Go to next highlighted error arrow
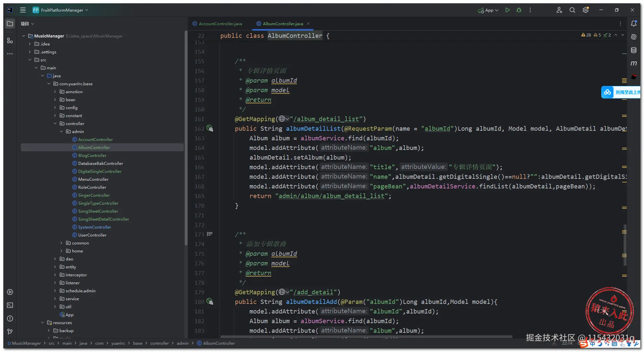 pyautogui.click(x=623, y=35)
